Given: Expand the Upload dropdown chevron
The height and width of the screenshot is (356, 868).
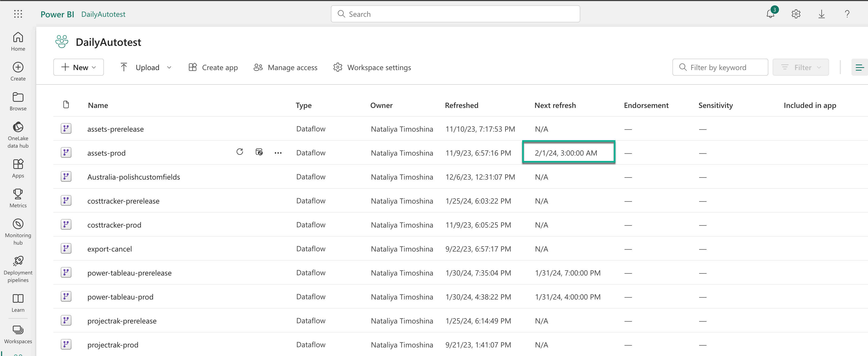Looking at the screenshot, I should 169,67.
